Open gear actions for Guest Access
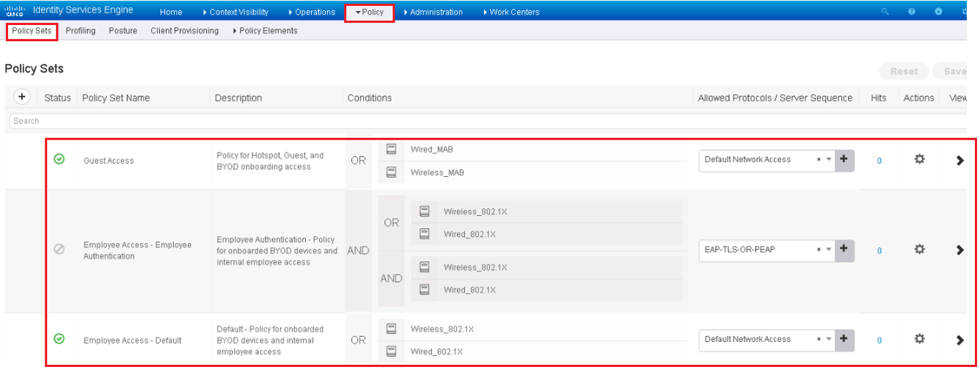980x378 pixels. [x=919, y=159]
